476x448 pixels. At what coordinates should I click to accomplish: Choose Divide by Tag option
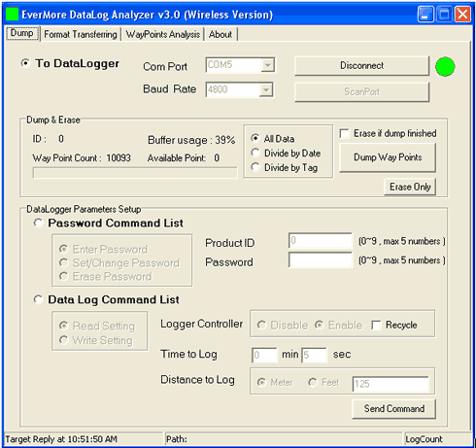(255, 167)
